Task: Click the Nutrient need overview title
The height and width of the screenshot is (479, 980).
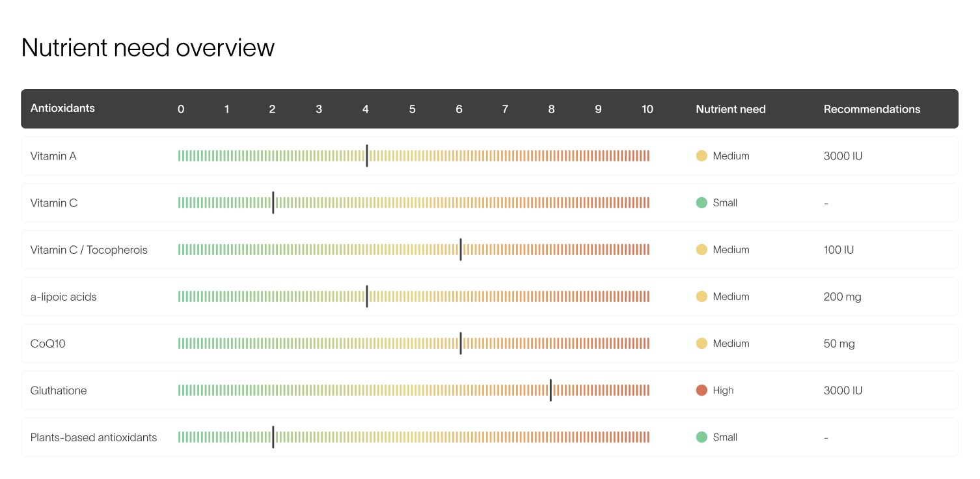Action: [x=148, y=48]
